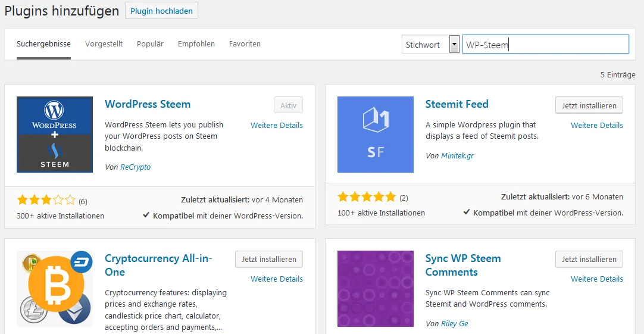Click the Plugins hinzufügen page heading
The height and width of the screenshot is (334, 644).
pyautogui.click(x=62, y=11)
